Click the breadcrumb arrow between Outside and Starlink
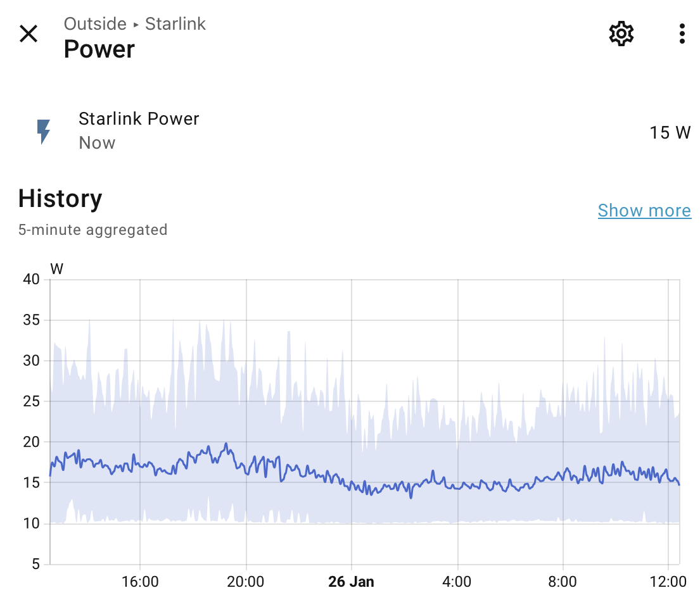 [136, 25]
